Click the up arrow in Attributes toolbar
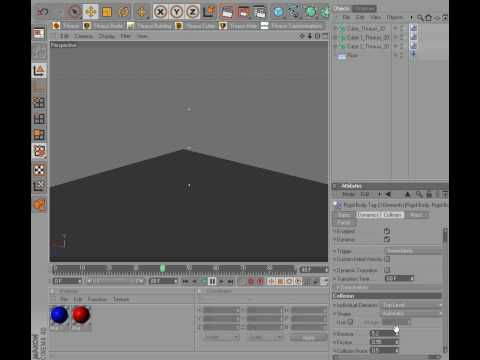This screenshot has height=360, width=480. [407, 194]
